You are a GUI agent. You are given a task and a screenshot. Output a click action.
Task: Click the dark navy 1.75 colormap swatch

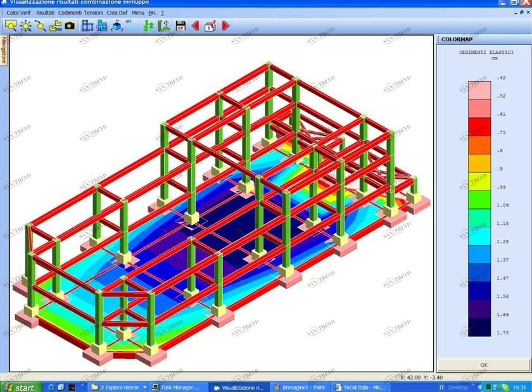[479, 326]
